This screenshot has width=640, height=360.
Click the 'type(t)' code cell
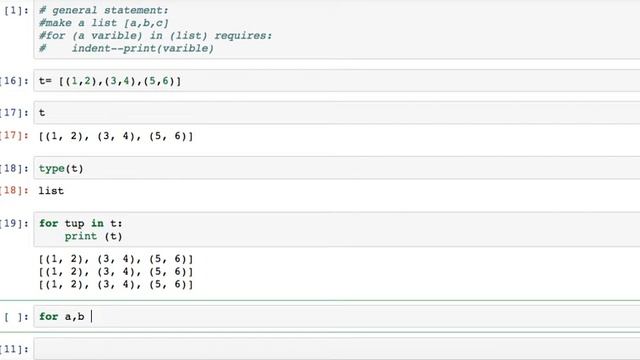[337, 168]
